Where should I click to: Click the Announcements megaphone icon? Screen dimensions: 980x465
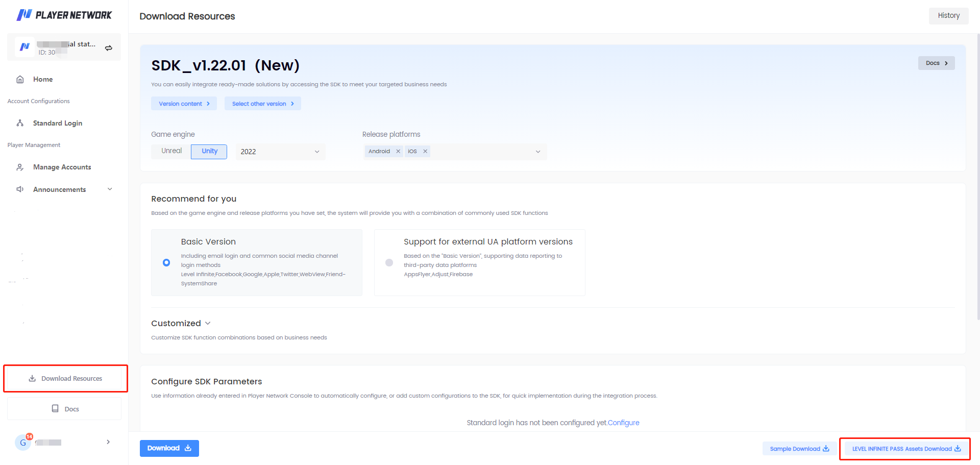20,189
